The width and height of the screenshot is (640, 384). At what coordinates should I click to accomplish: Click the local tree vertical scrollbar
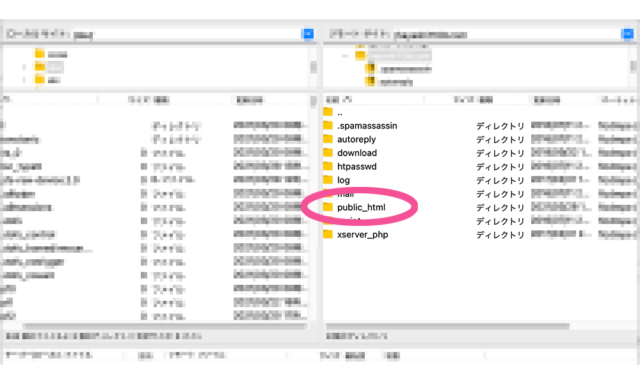[313, 67]
